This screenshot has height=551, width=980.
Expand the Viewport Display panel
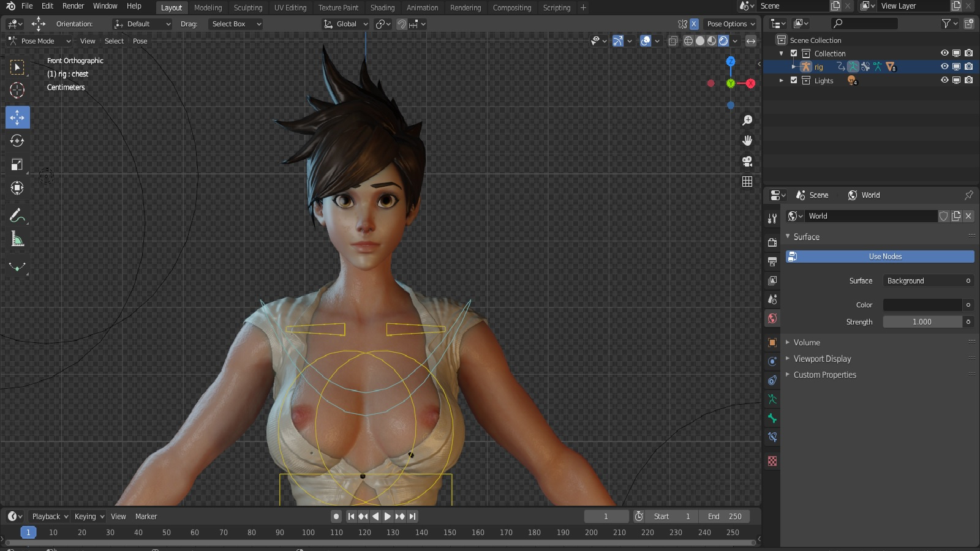[x=822, y=359]
